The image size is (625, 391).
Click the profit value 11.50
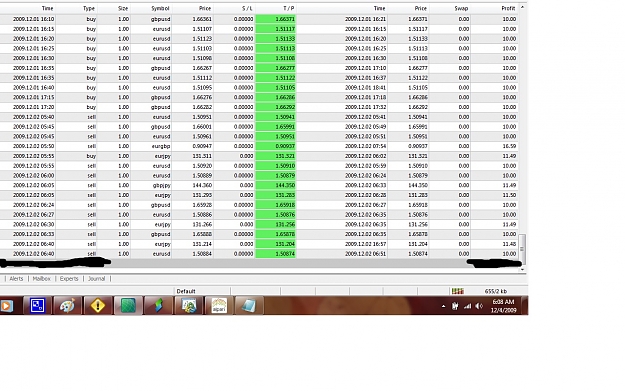[x=509, y=195]
